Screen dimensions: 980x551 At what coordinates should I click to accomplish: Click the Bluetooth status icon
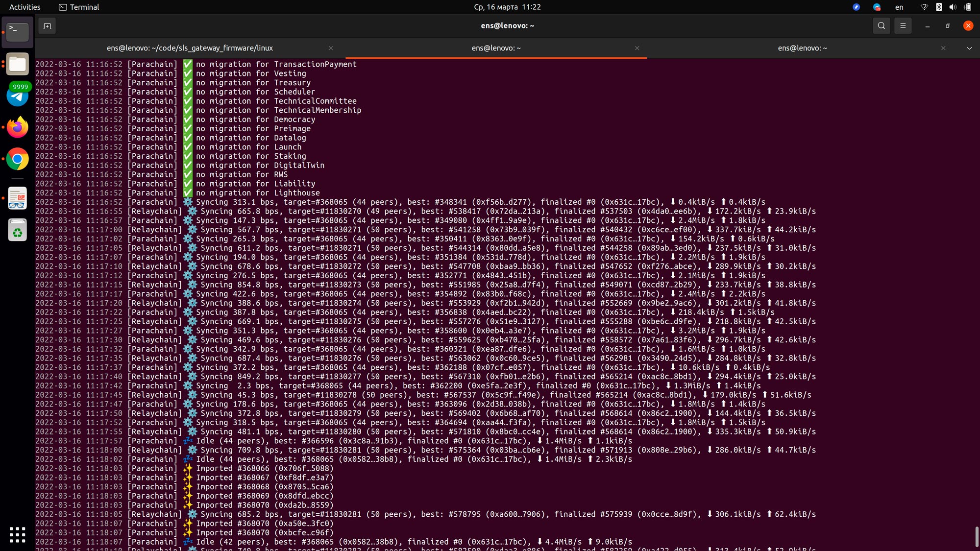(939, 7)
